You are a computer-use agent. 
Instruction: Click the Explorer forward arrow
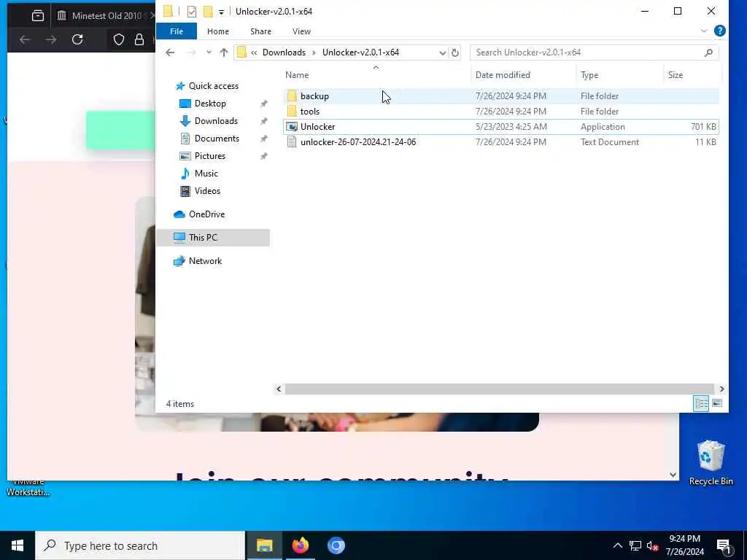point(191,52)
